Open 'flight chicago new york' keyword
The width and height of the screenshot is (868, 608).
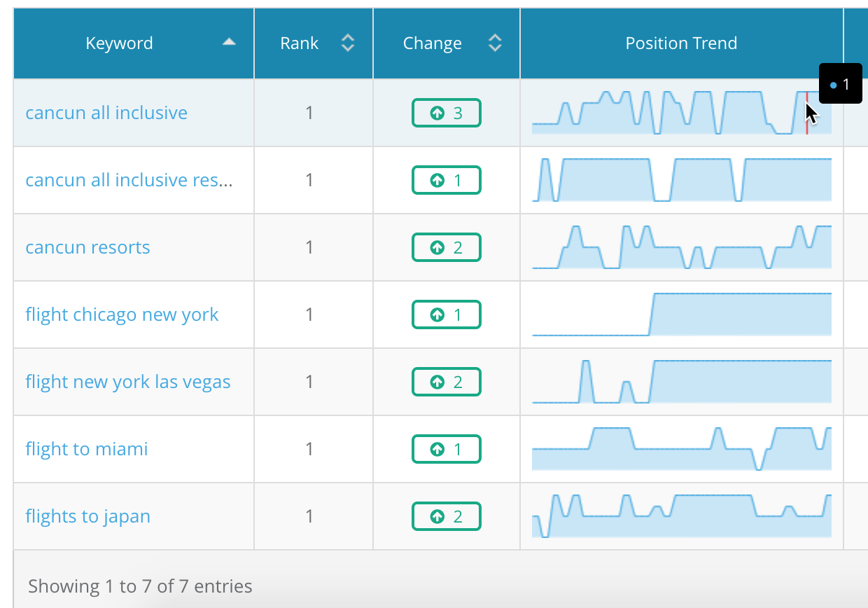coord(122,315)
